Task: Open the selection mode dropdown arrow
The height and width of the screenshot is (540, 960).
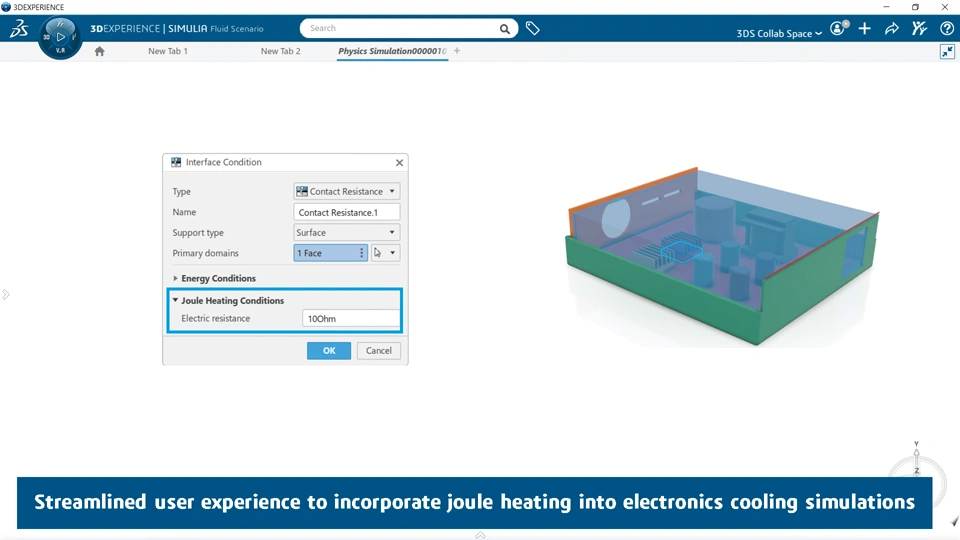Action: click(392, 252)
